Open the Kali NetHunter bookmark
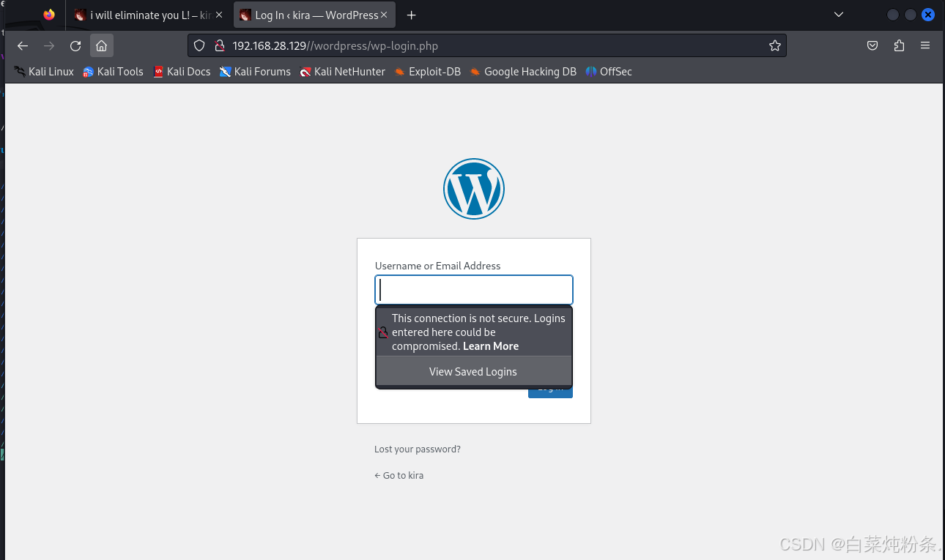Screen dimensions: 945x560 tap(342, 72)
